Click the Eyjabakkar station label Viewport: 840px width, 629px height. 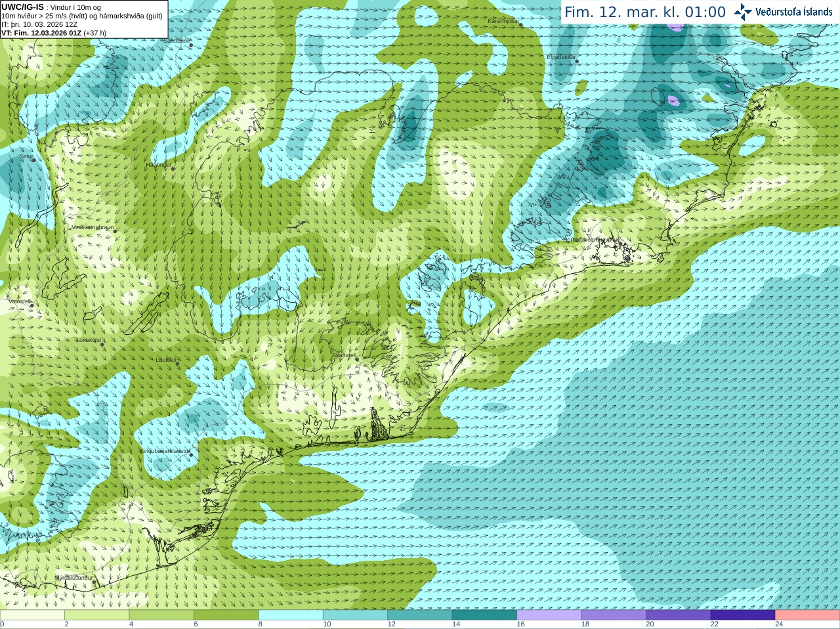(561, 57)
